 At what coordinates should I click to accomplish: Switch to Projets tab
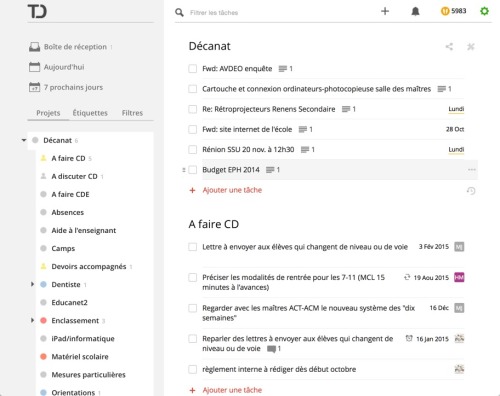point(48,113)
